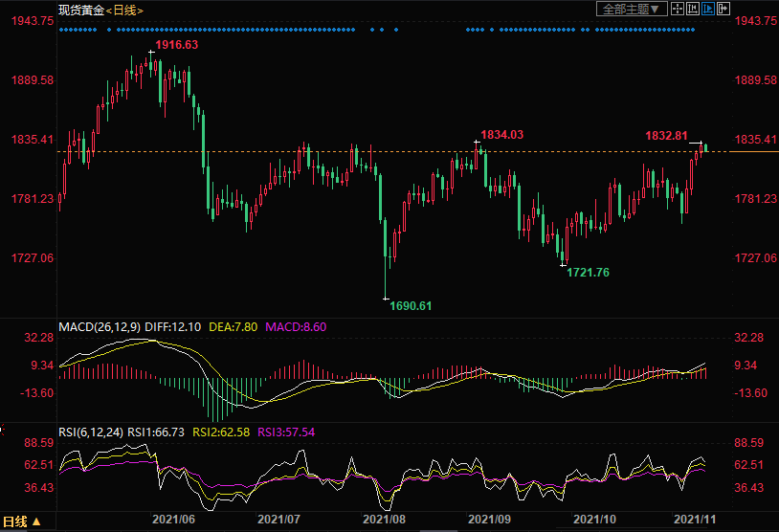
Task: Click the 现货黄金 instrument title
Action: pos(80,10)
